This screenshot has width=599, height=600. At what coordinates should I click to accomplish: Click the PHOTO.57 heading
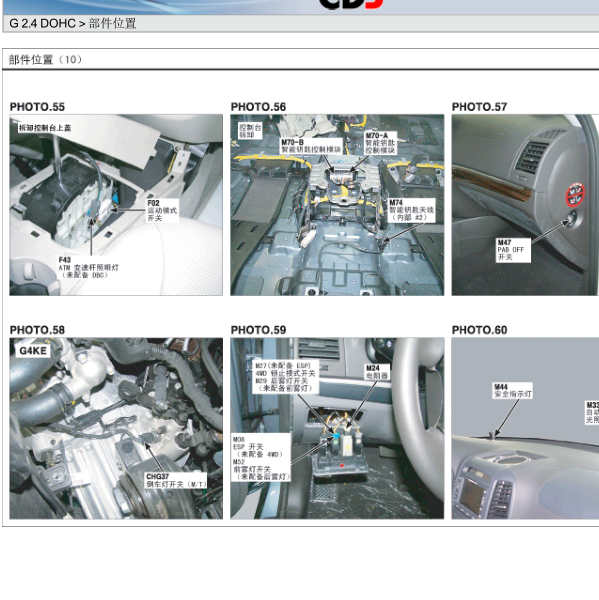(x=480, y=107)
